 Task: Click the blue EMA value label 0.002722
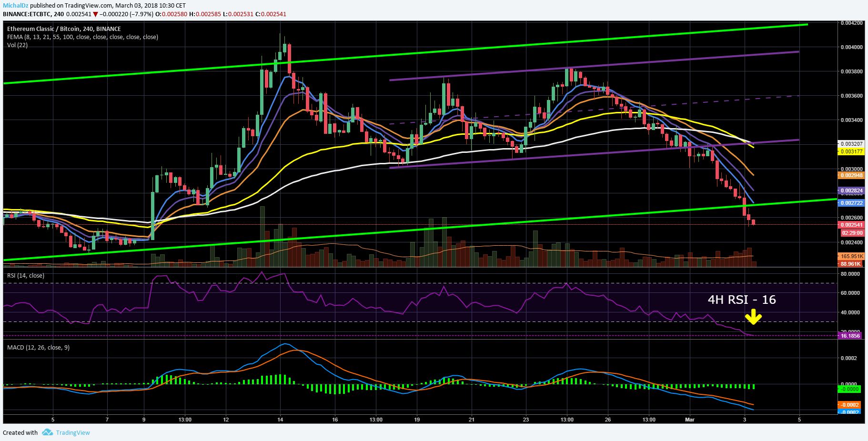[851, 203]
